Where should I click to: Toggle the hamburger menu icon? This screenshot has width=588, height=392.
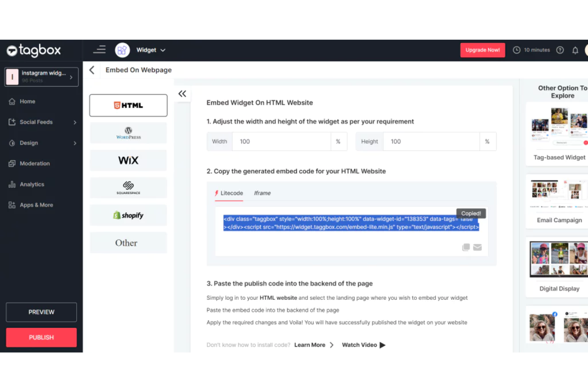[x=99, y=50]
